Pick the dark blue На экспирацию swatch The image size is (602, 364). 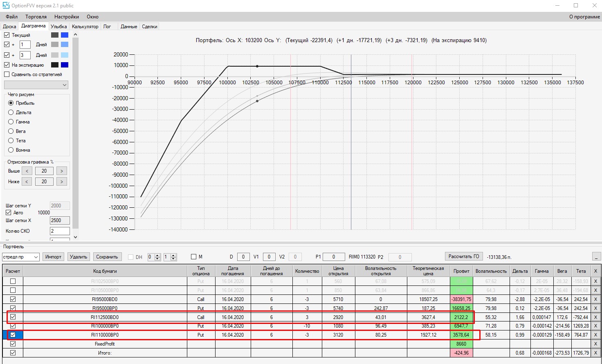coord(65,65)
